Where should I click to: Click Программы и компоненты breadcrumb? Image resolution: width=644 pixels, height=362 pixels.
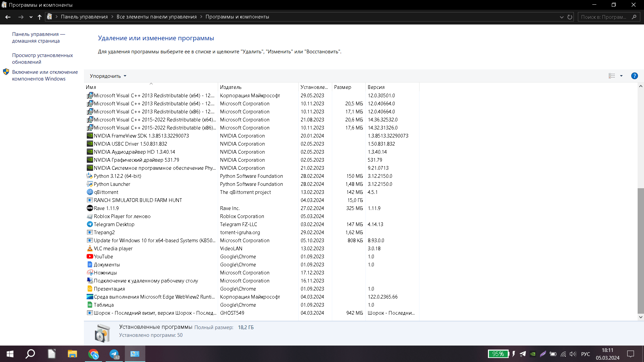237,17
